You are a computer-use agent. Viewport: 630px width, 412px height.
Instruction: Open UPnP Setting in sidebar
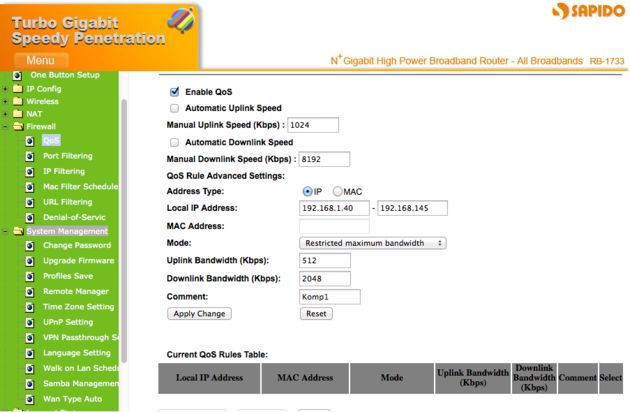(x=68, y=322)
